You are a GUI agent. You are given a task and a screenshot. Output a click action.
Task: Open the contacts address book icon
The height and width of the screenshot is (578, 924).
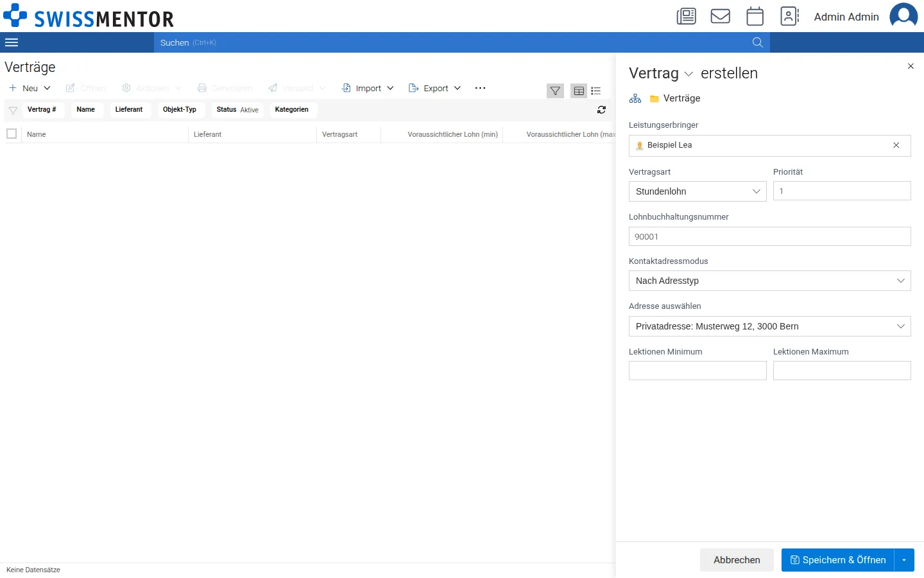click(790, 17)
